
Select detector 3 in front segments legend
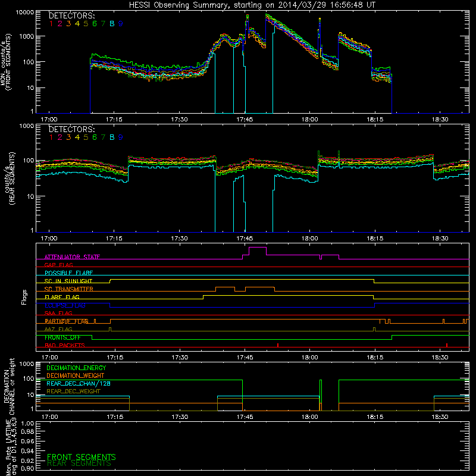68,23
